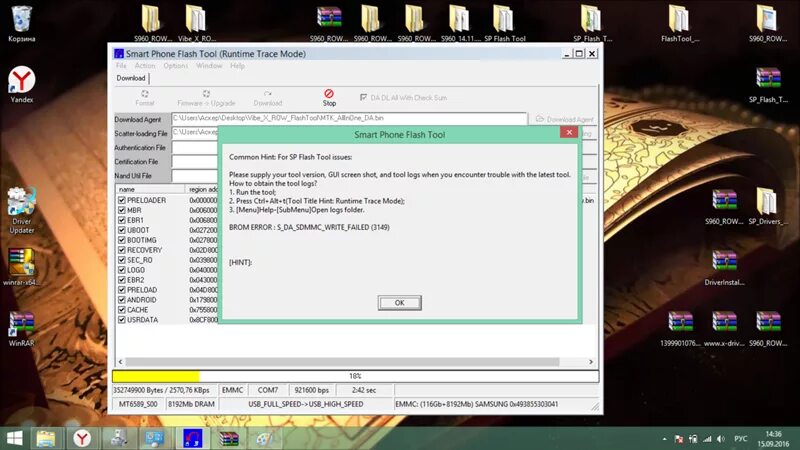
Task: Open the Paint taskbar icon
Action: [x=264, y=438]
